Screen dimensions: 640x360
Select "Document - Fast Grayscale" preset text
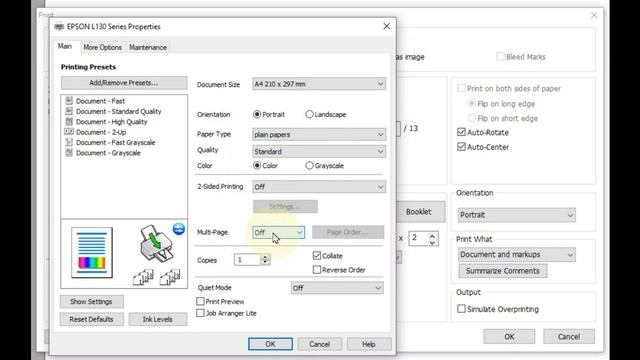click(116, 142)
